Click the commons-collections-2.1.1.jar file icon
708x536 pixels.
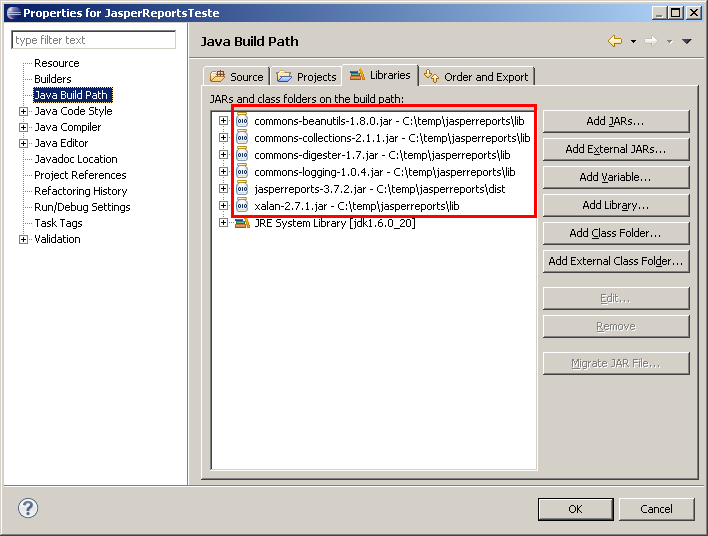point(242,138)
